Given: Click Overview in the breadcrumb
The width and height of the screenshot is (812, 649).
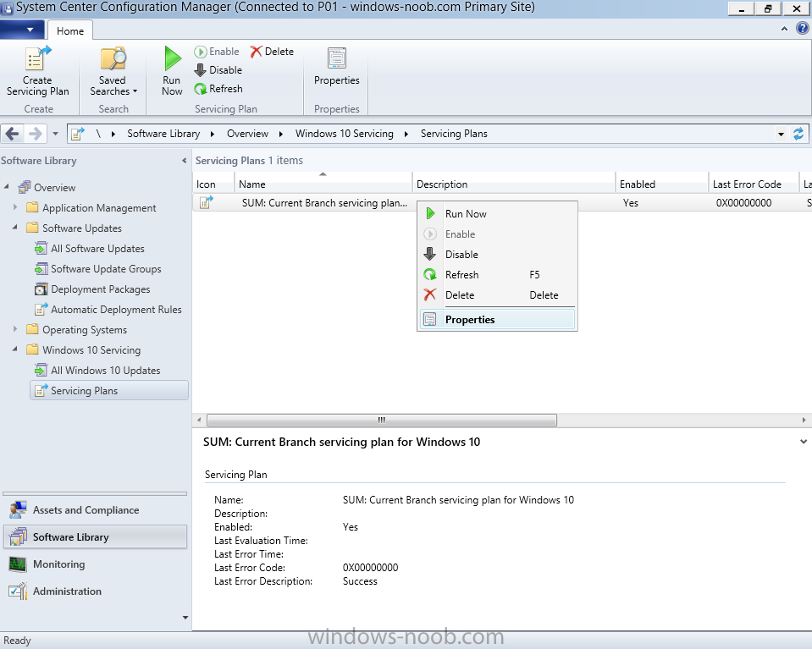Looking at the screenshot, I should click(247, 134).
